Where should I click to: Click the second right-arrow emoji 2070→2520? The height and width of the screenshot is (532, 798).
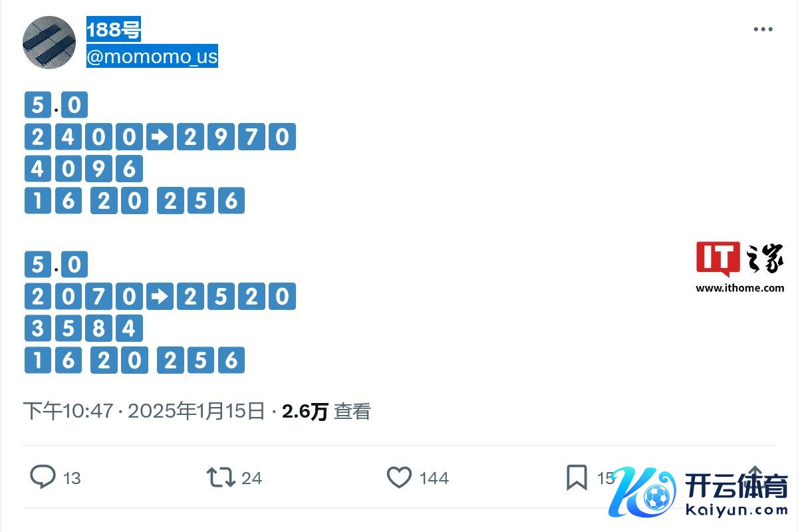160,297
